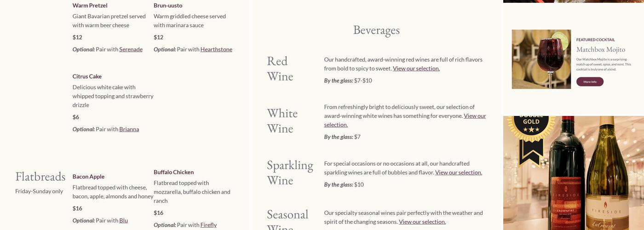Click the Hearthstone pairing link
Screen dimensions: 644x230
(216, 49)
